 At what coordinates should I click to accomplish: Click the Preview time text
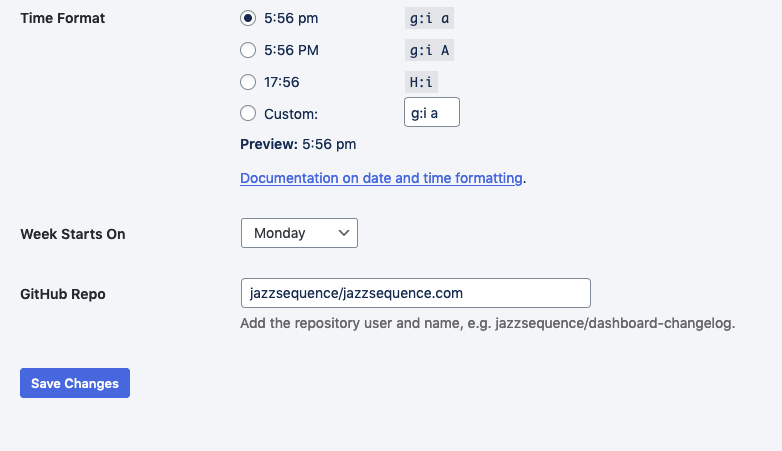coord(329,144)
